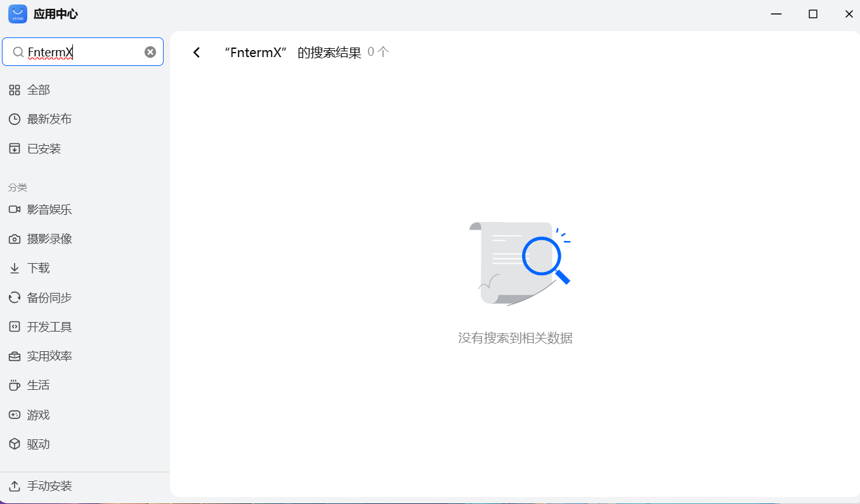
Task: Select the 开发工具 developer tools icon
Action: point(15,326)
